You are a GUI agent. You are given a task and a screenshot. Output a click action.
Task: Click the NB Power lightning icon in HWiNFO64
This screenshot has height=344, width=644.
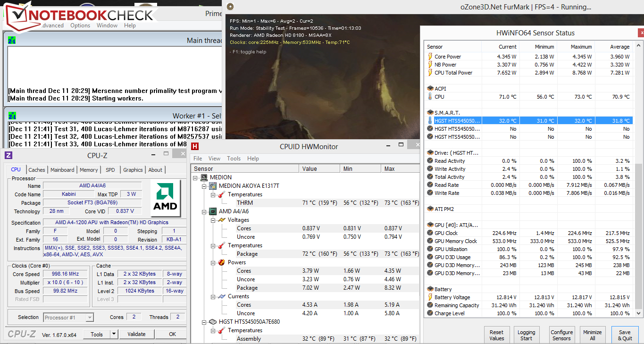pyautogui.click(x=430, y=65)
